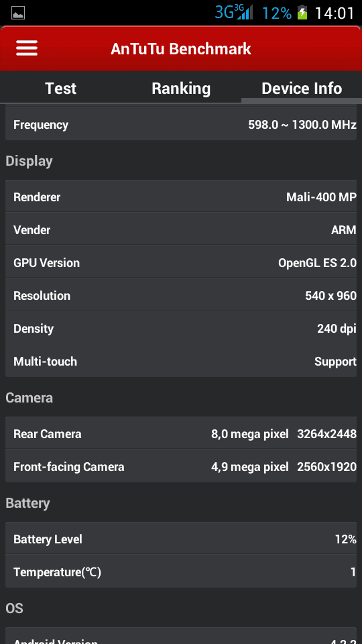Tap the 3G signal strength icon
This screenshot has width=362, height=644.
coord(234,12)
